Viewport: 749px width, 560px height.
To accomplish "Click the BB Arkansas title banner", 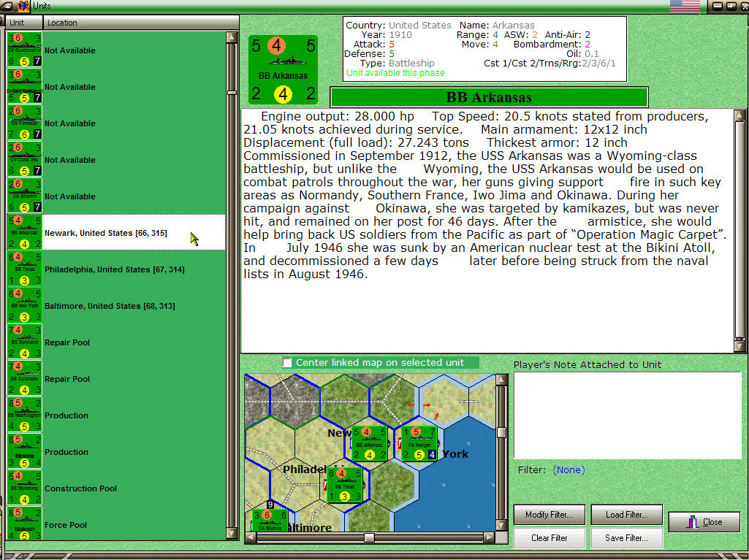I will click(x=489, y=97).
